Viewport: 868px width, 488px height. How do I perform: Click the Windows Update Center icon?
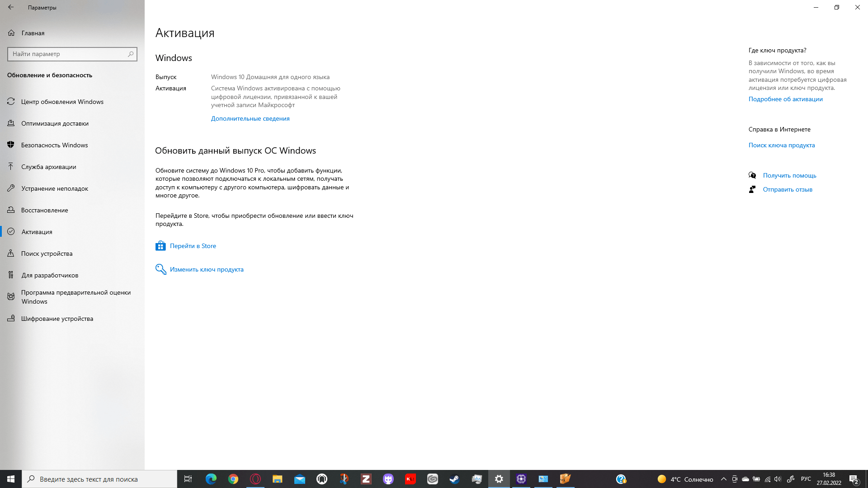tap(11, 101)
